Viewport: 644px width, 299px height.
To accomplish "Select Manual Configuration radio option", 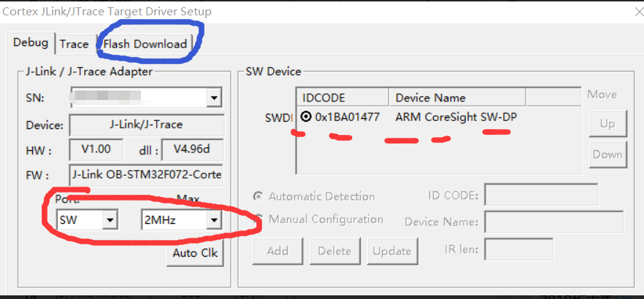I will click(258, 219).
